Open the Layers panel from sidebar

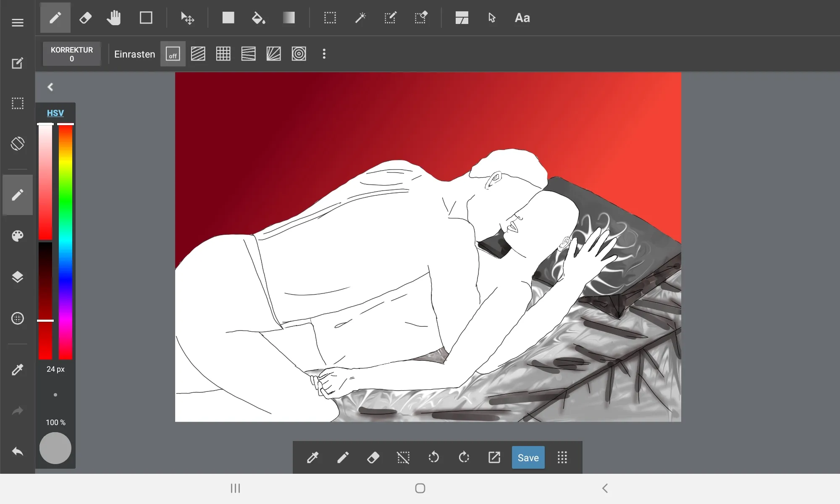coord(17,277)
